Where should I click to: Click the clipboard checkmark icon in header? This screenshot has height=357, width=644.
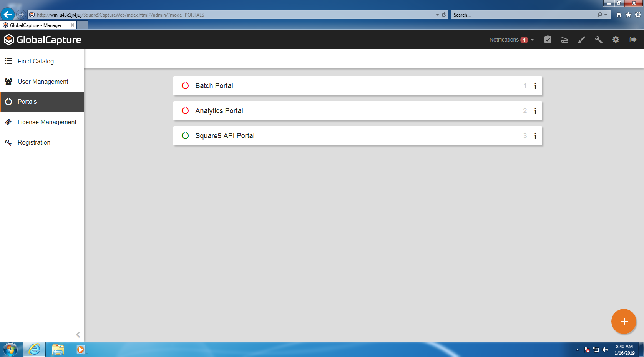548,40
